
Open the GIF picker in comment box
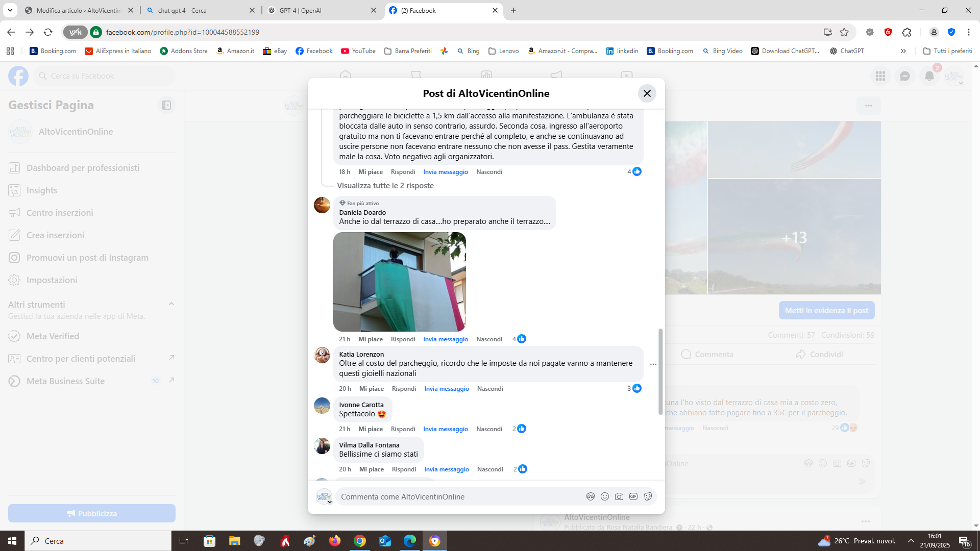633,496
